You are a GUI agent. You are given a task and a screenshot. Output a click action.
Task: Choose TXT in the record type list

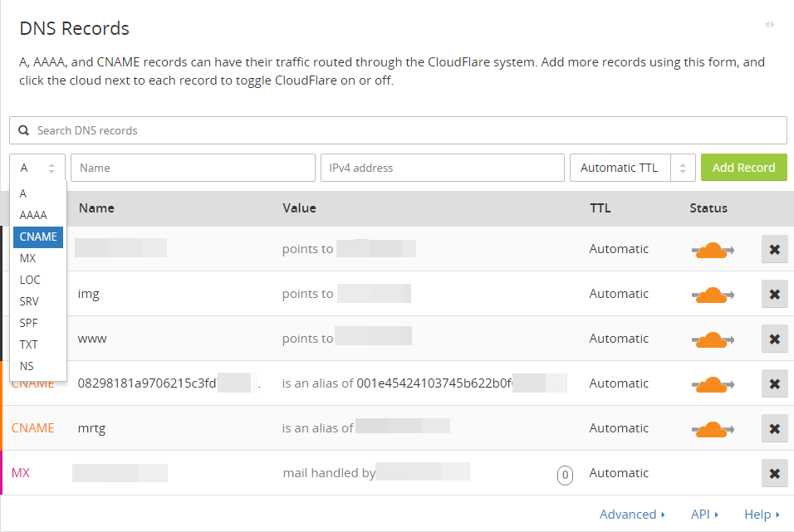28,344
